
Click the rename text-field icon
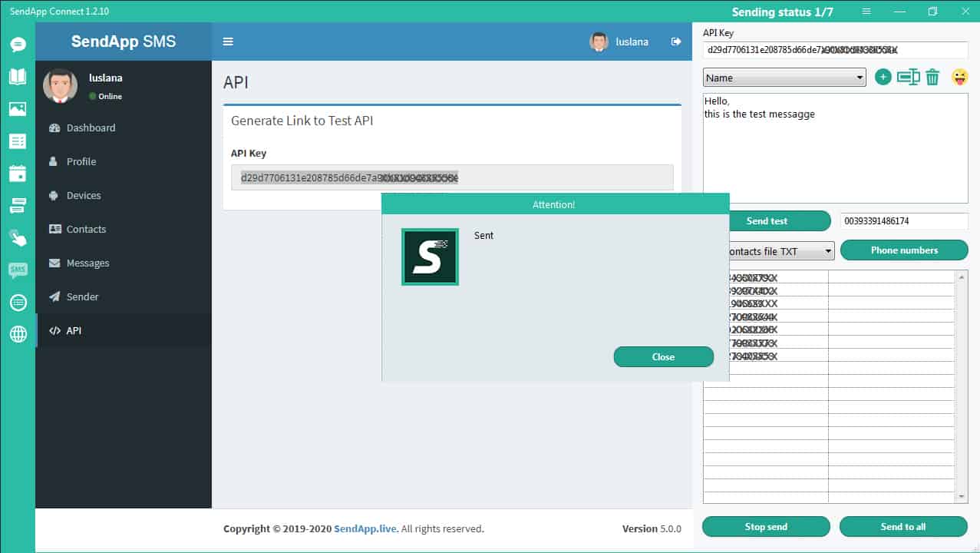click(908, 77)
